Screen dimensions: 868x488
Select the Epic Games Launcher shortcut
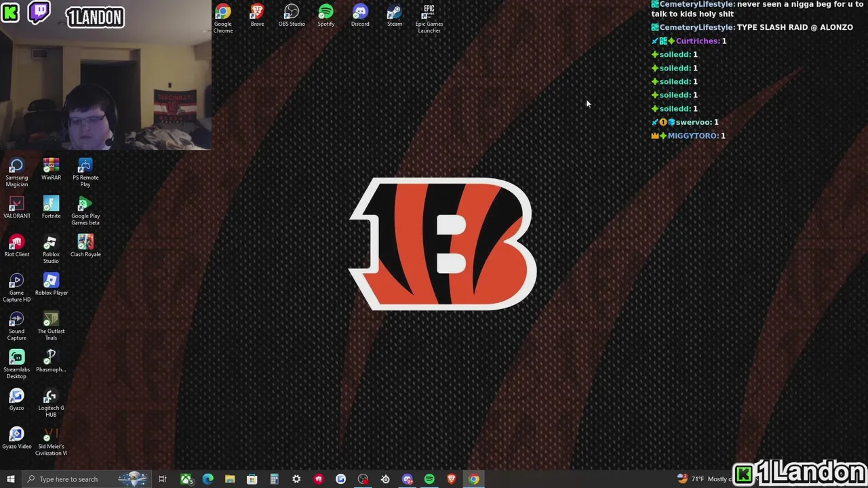click(429, 18)
